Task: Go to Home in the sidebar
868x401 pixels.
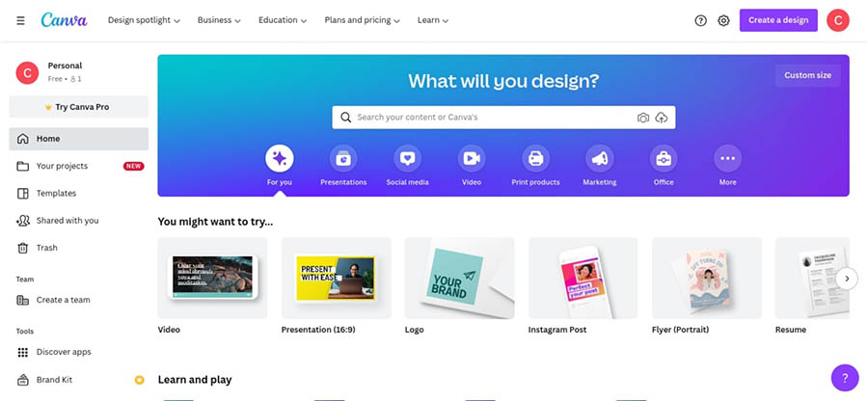Action: click(x=79, y=139)
